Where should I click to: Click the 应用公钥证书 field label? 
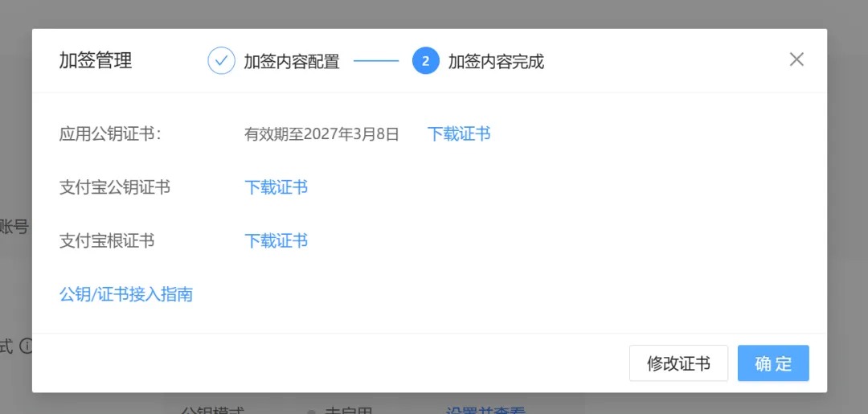[x=110, y=134]
